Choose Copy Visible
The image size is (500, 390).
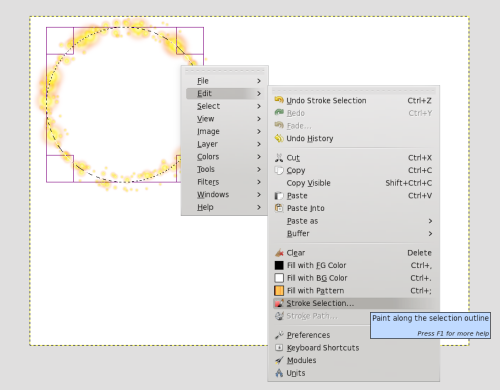pyautogui.click(x=353, y=183)
